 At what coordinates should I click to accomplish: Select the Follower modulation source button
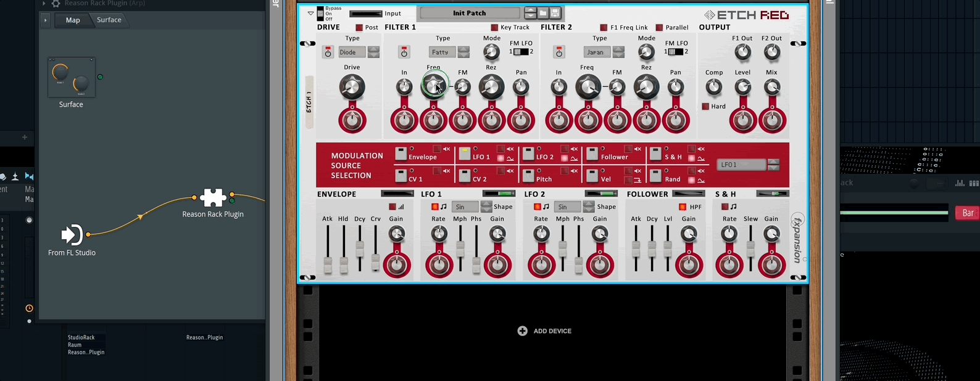coord(592,154)
